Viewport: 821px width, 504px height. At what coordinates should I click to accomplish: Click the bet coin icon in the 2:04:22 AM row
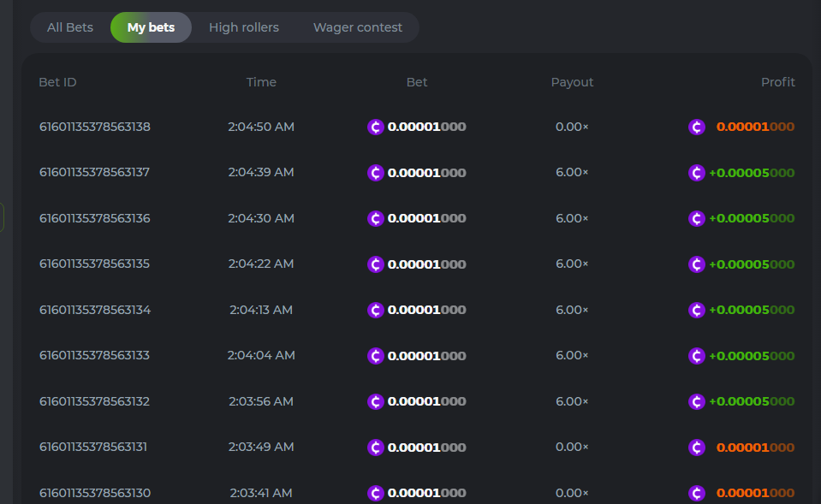(375, 264)
